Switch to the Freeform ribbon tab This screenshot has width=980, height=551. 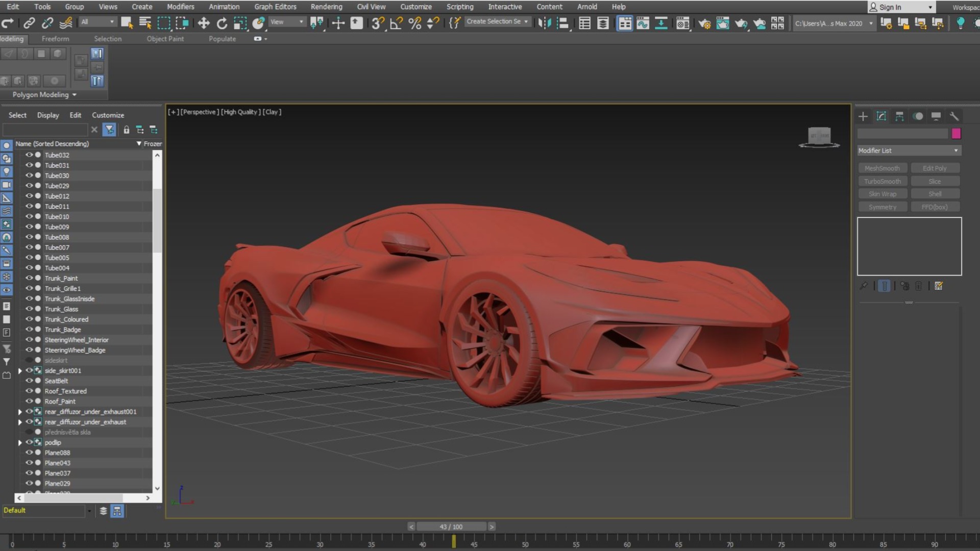(x=55, y=39)
